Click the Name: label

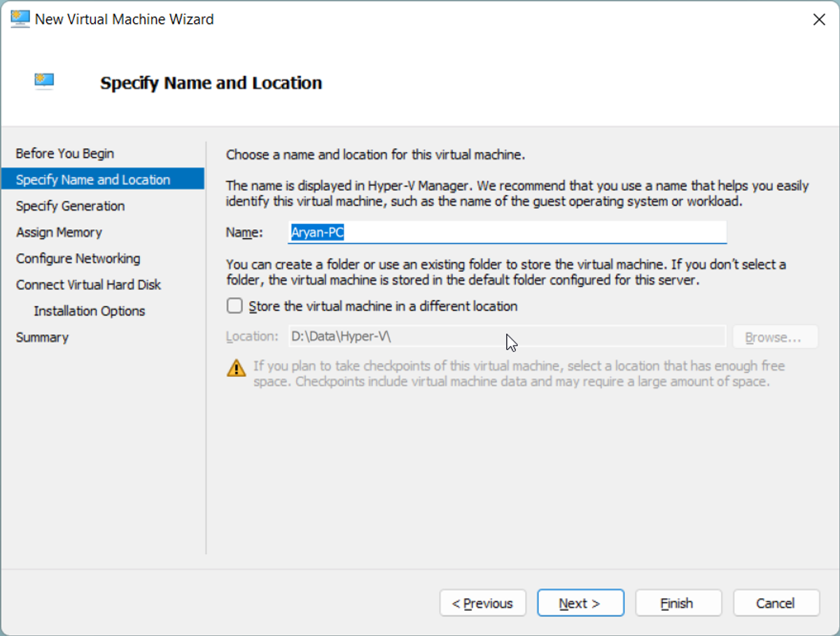pos(244,233)
